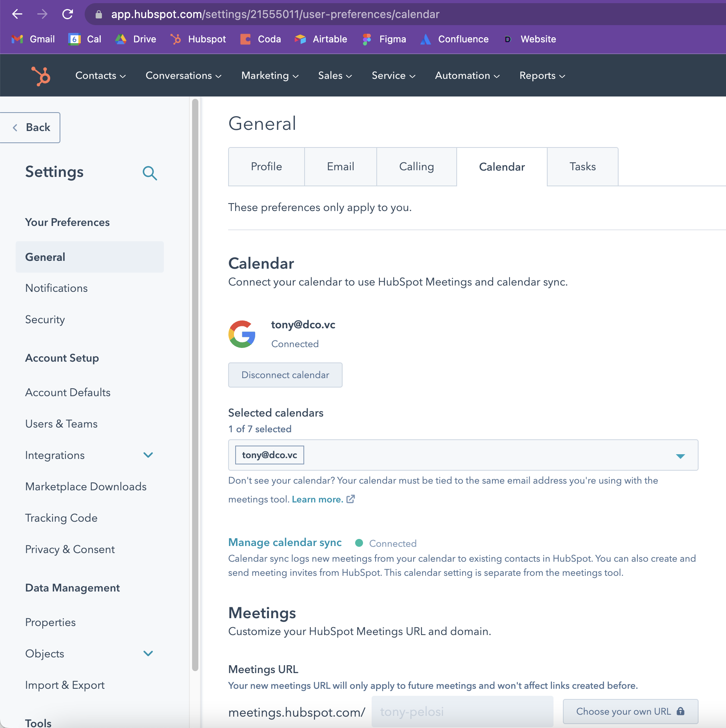Screen dimensions: 726x728
Task: Click the tony@dco.vc calendar chip
Action: pos(270,455)
